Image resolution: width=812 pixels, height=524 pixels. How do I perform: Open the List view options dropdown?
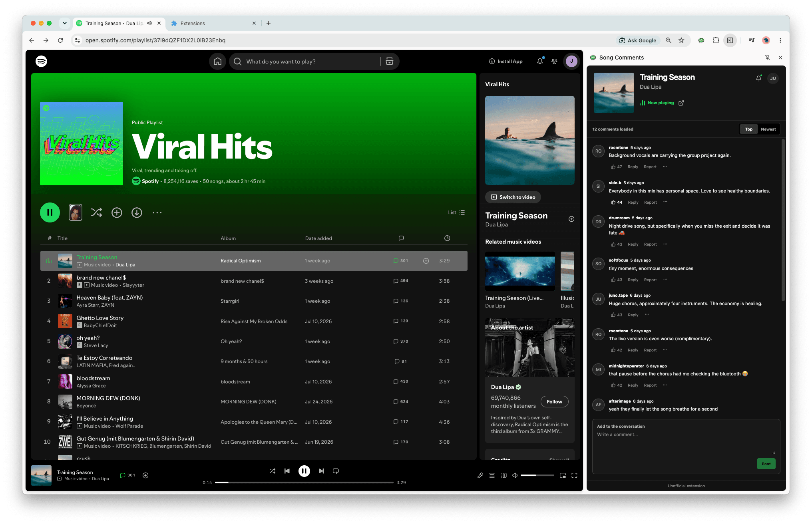(x=456, y=212)
